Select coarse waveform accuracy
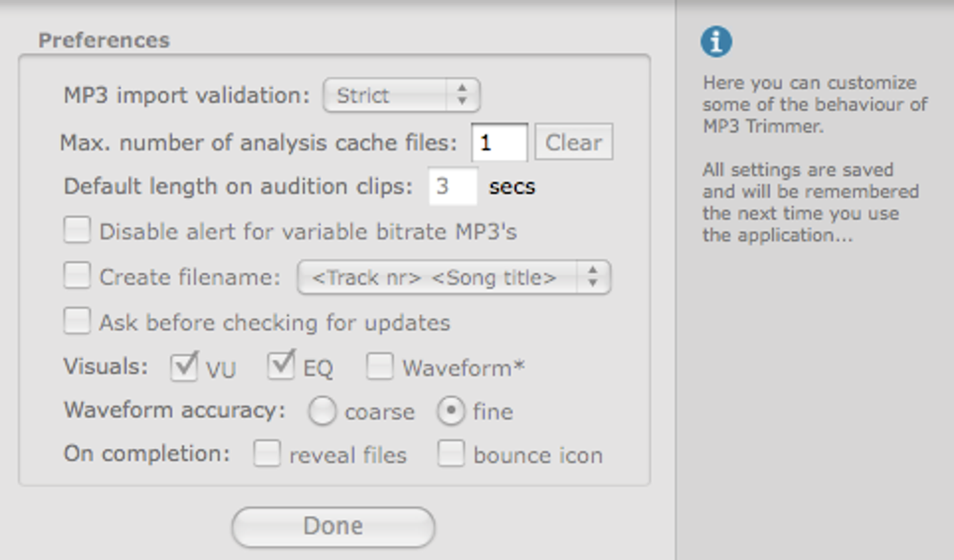954x560 pixels. click(x=322, y=411)
